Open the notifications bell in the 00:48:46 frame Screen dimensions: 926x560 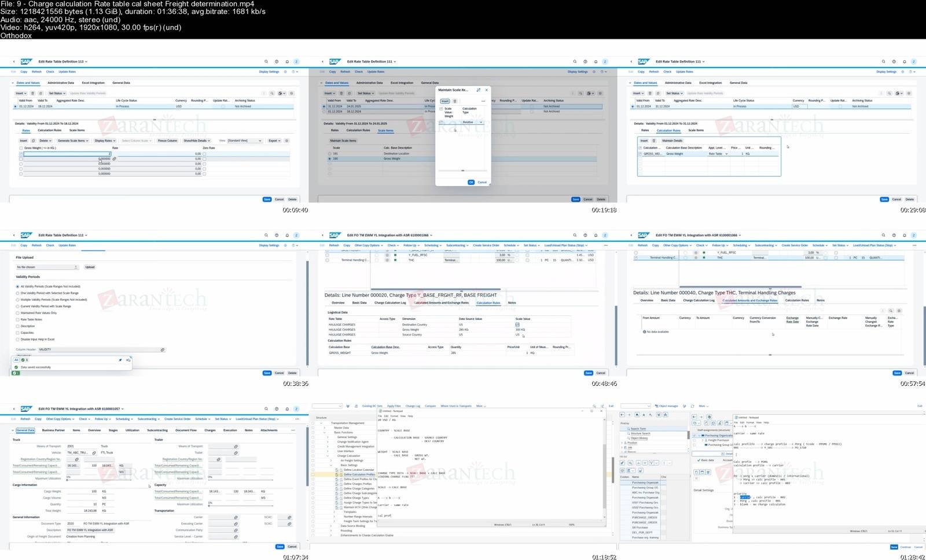(x=596, y=235)
